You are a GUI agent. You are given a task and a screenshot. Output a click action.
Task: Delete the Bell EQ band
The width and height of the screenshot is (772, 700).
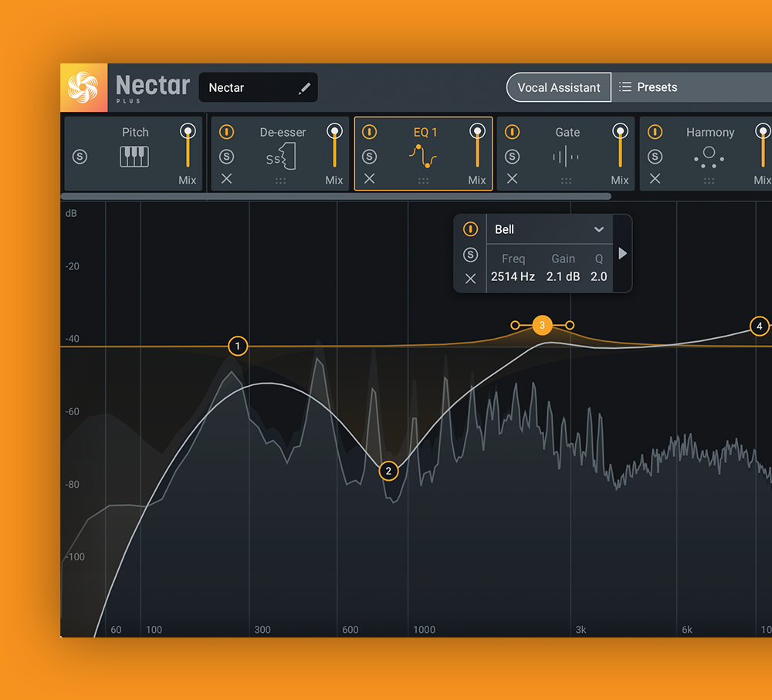[470, 279]
